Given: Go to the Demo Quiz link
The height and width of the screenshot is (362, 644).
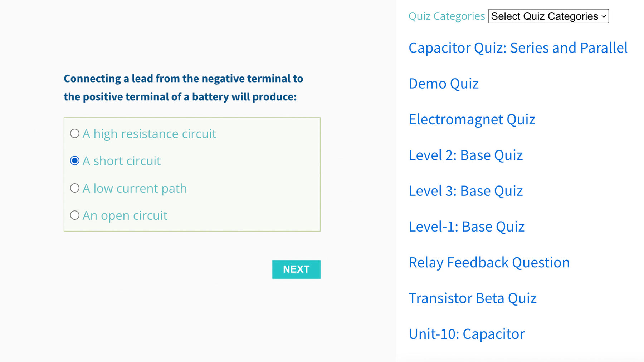Looking at the screenshot, I should (443, 84).
